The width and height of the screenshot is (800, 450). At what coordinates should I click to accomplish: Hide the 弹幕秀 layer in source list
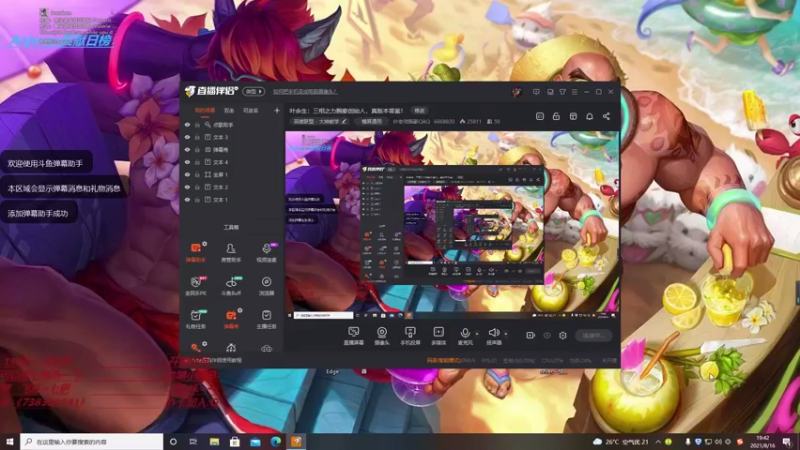187,150
